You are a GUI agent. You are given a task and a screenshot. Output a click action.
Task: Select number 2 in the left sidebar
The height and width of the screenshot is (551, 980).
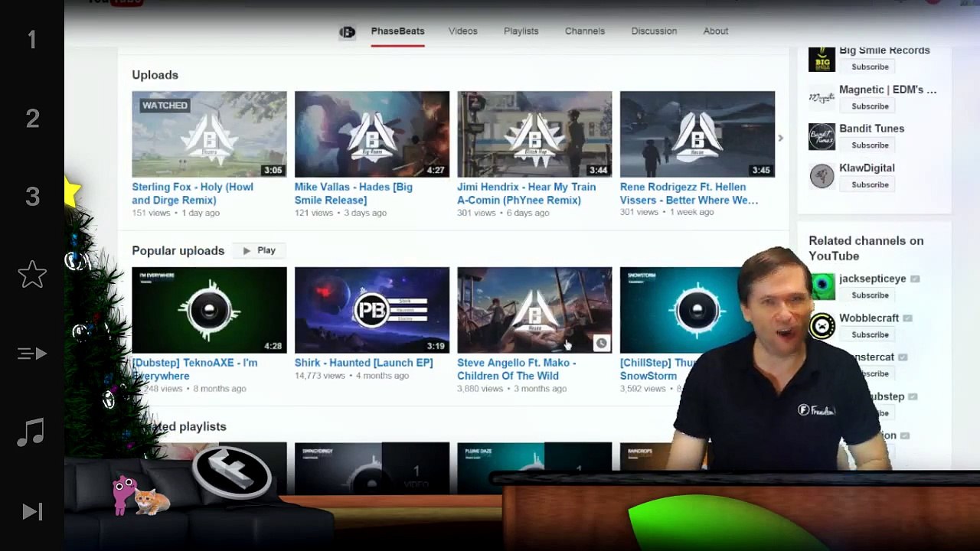32,119
